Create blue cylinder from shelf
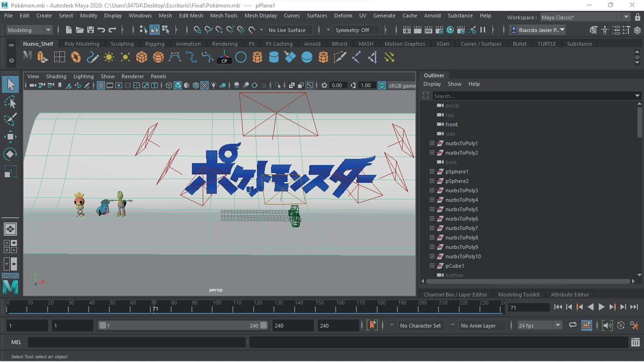 tap(273, 58)
